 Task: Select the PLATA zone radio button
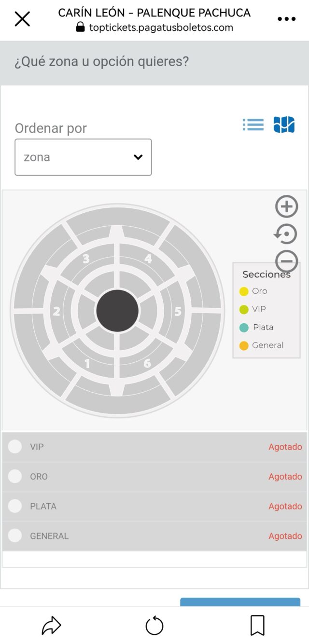pyautogui.click(x=15, y=506)
